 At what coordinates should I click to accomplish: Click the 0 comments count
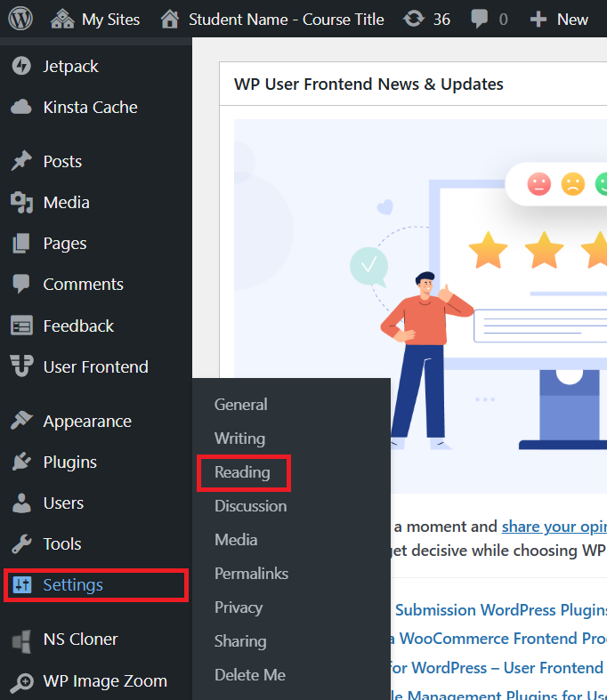coord(504,20)
